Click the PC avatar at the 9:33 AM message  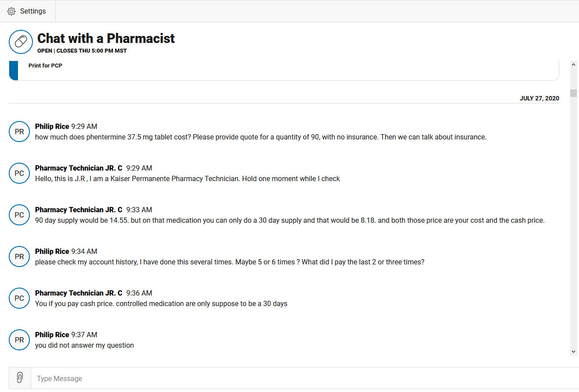[x=19, y=215]
